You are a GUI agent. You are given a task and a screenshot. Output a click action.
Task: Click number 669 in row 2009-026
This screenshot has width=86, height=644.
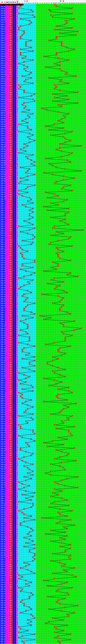pos(11,50)
